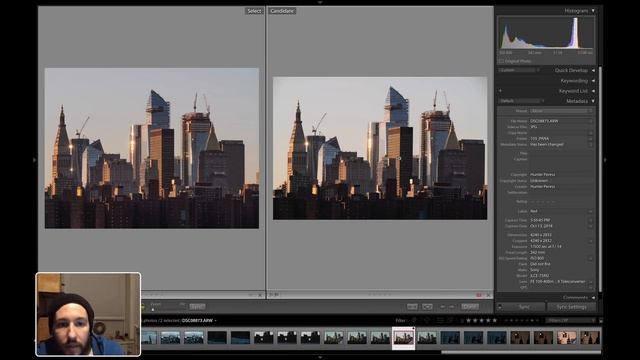
Task: Open the Default metadata view dropdown
Action: pos(522,101)
